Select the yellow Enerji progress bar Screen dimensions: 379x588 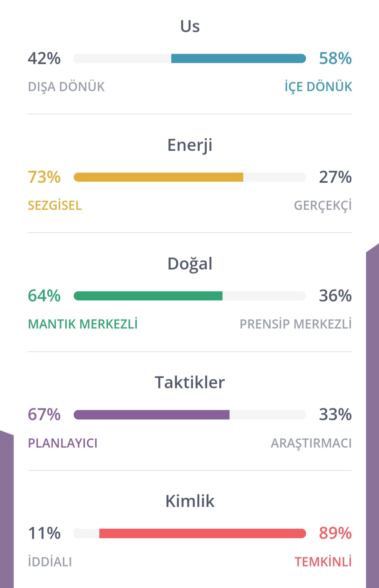point(190,177)
